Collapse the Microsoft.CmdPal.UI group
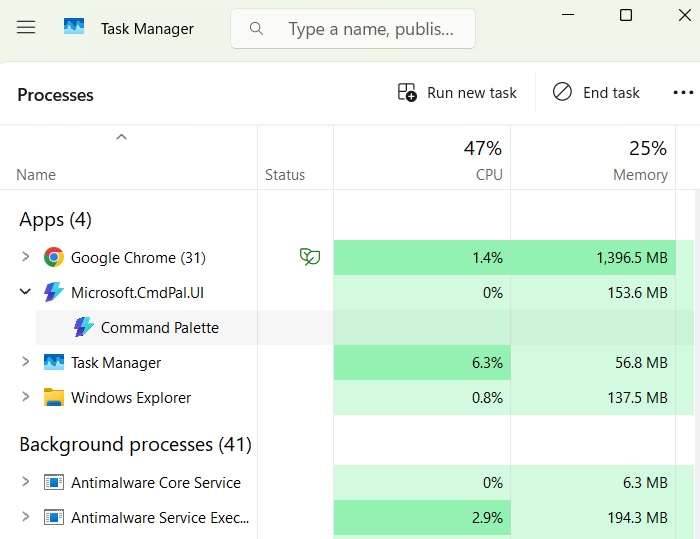Screen dimensions: 700x539 click(25, 292)
